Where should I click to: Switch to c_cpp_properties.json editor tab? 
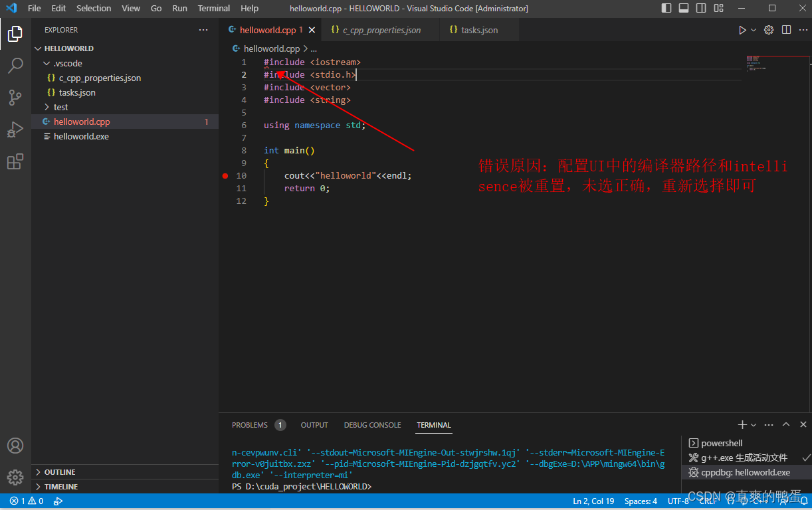[381, 30]
